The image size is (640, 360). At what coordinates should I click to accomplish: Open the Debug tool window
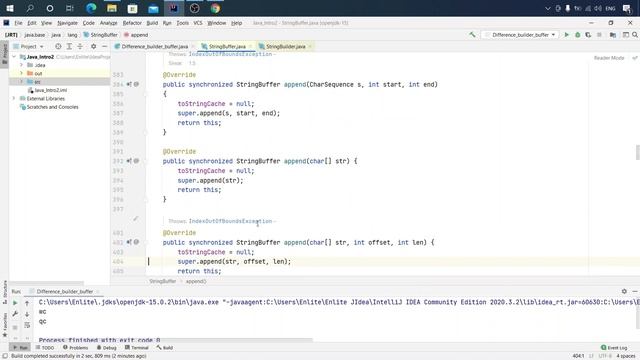(107, 348)
